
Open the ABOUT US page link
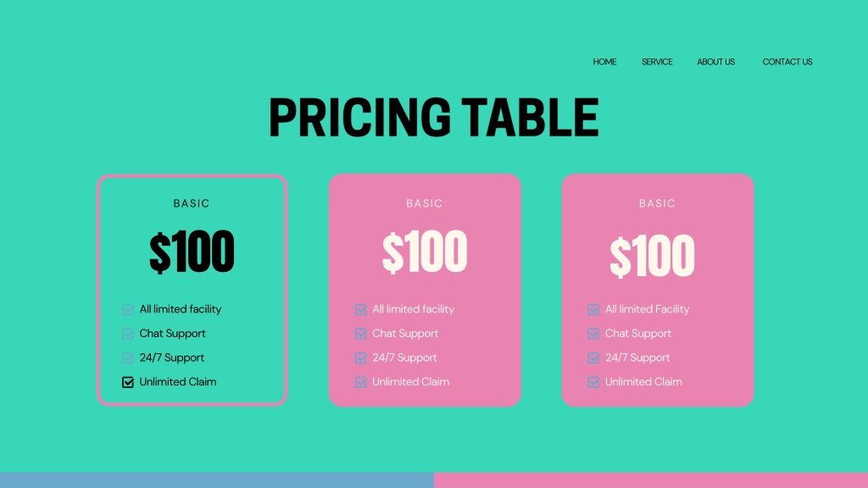[x=715, y=62]
